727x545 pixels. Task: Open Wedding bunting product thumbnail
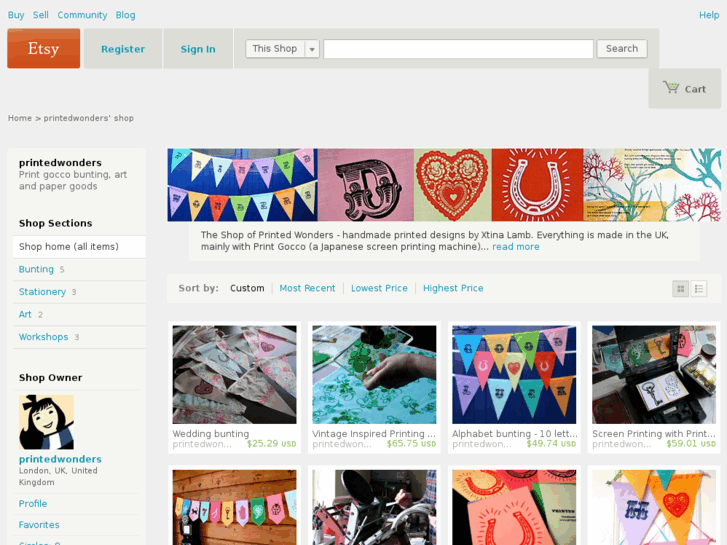click(235, 375)
